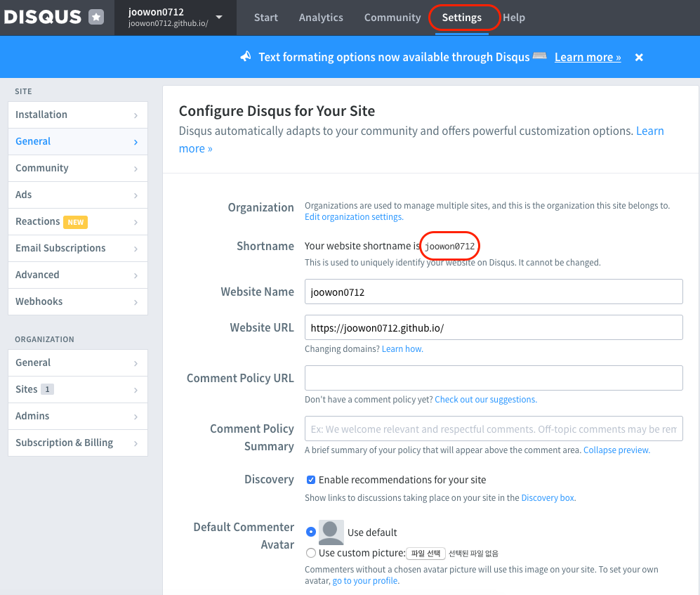Open Email Subscriptions settings
Screen dimensions: 700x595
tap(78, 249)
